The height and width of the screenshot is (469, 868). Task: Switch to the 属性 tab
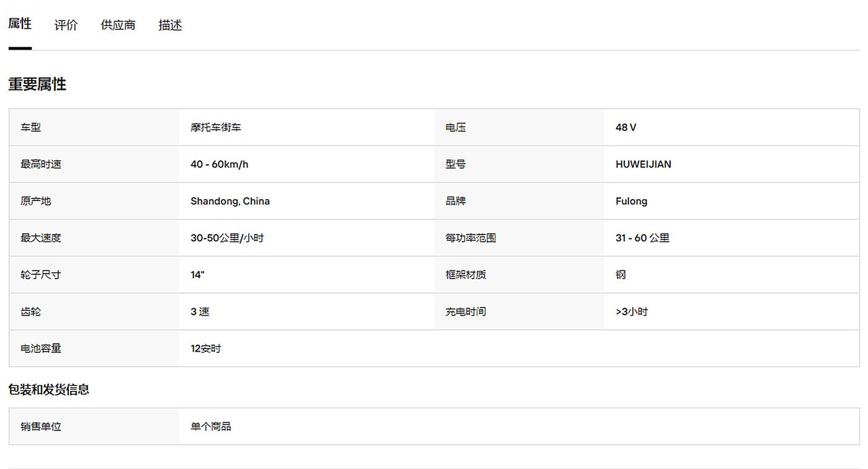click(20, 24)
